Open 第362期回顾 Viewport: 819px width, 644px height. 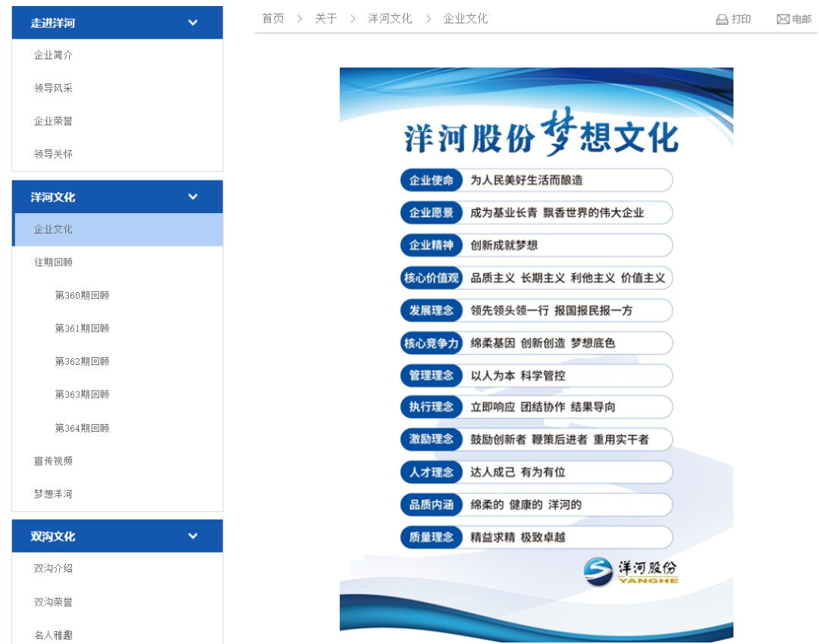pos(82,361)
